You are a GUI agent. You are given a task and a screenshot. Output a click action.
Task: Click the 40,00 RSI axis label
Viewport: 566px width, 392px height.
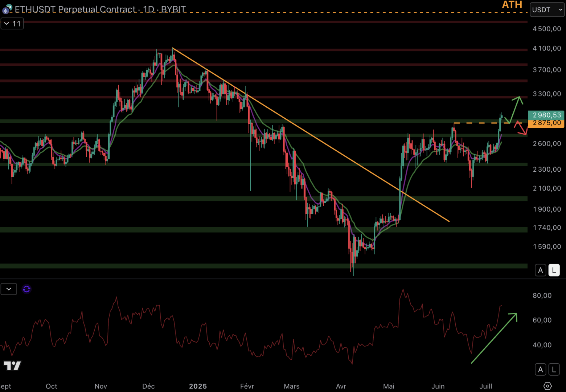click(542, 345)
